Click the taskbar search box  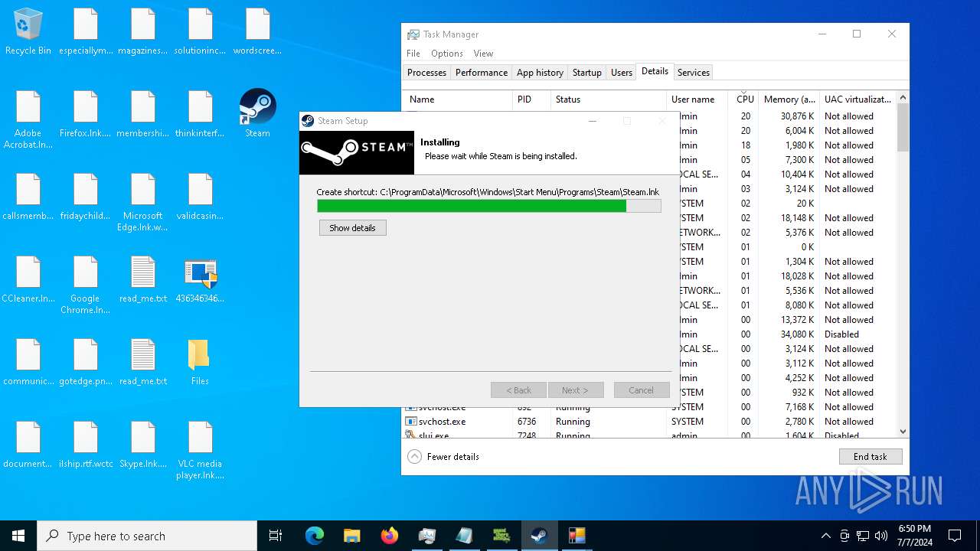coord(147,536)
